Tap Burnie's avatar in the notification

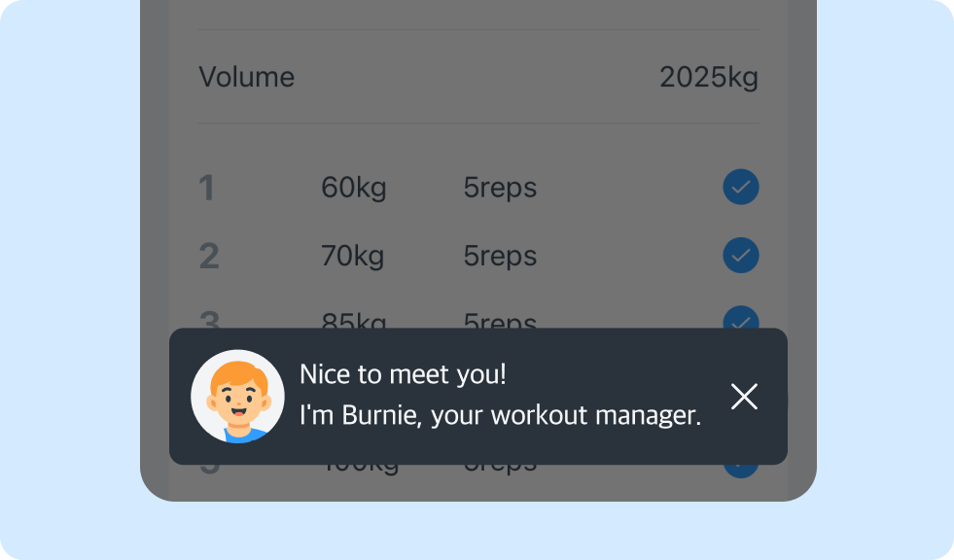(237, 397)
